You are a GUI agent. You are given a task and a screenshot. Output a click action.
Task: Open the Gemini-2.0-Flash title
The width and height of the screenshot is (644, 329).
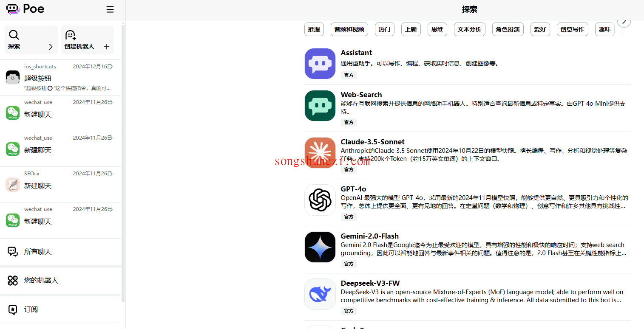370,236
